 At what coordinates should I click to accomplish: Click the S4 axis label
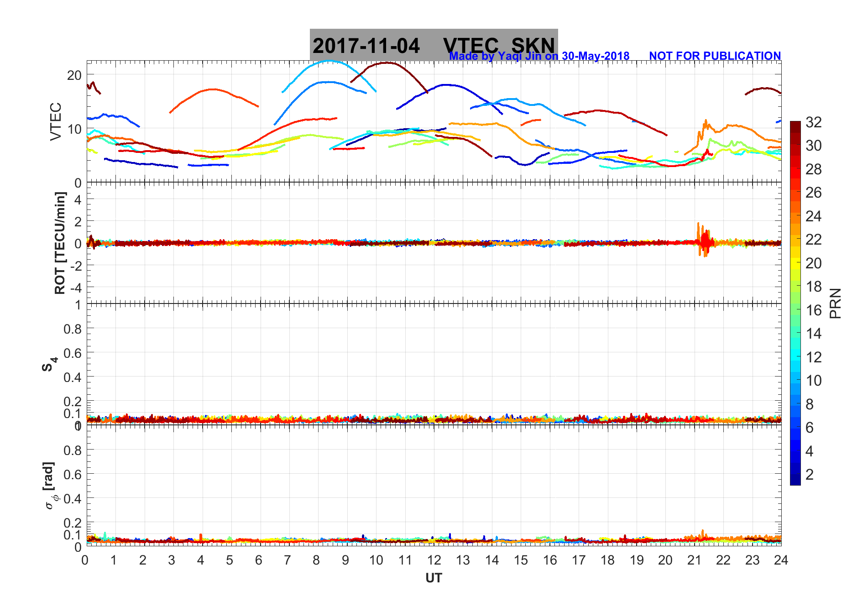(50, 364)
